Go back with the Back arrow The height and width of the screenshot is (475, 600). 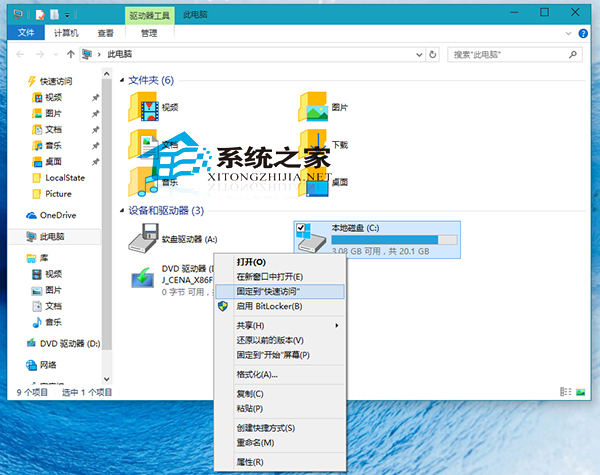click(20, 55)
